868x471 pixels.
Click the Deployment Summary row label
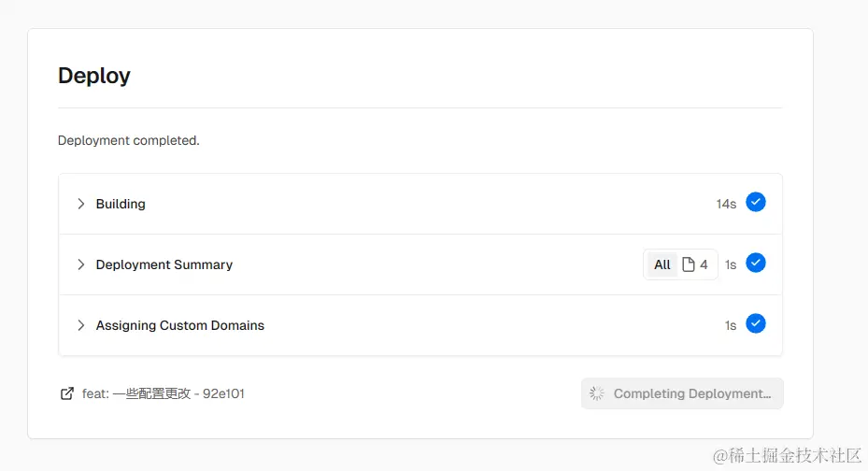pos(164,264)
